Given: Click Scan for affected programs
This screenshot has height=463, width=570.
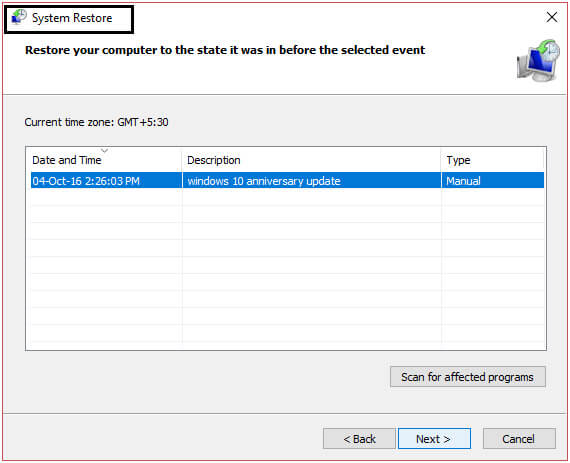Looking at the screenshot, I should [467, 377].
